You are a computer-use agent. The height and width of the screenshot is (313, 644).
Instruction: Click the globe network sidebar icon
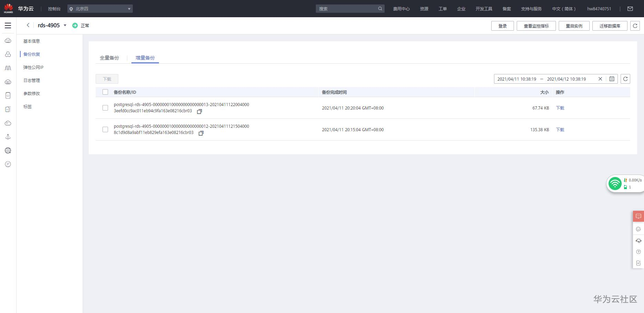click(8, 150)
